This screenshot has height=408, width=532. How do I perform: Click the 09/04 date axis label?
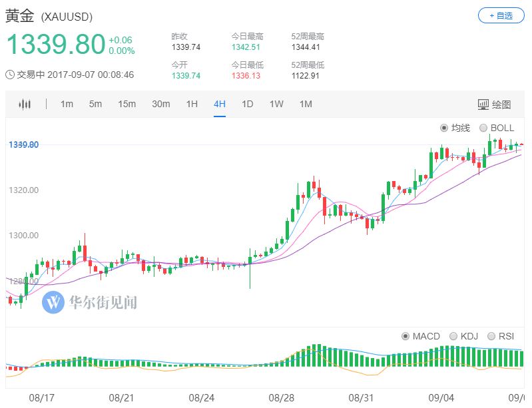point(441,397)
